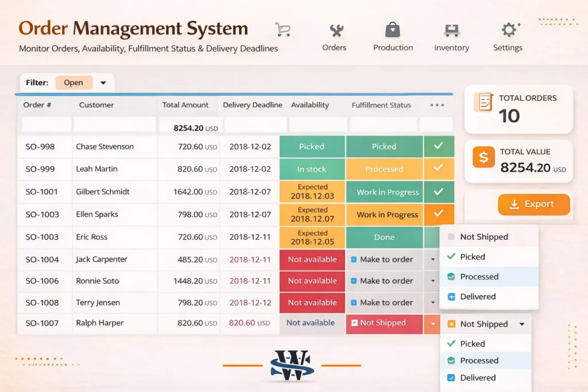588x392 pixels.
Task: Click the Customer filter input field
Action: (114, 124)
